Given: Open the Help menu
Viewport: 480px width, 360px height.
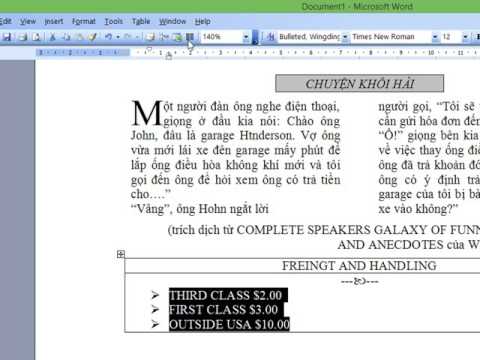Looking at the screenshot, I should [x=203, y=21].
